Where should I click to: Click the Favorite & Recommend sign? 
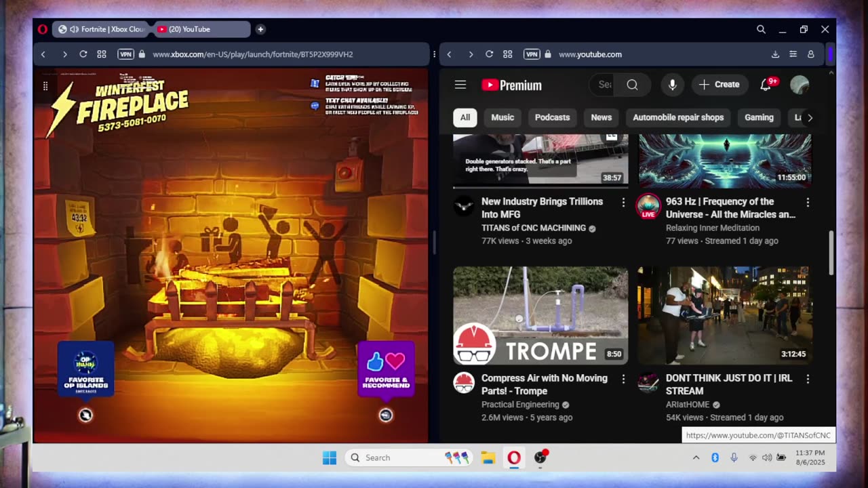pyautogui.click(x=386, y=368)
